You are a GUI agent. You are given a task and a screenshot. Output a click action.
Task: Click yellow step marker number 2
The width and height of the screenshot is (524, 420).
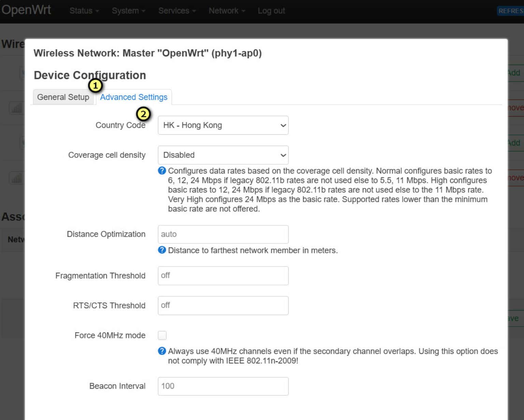tap(143, 114)
